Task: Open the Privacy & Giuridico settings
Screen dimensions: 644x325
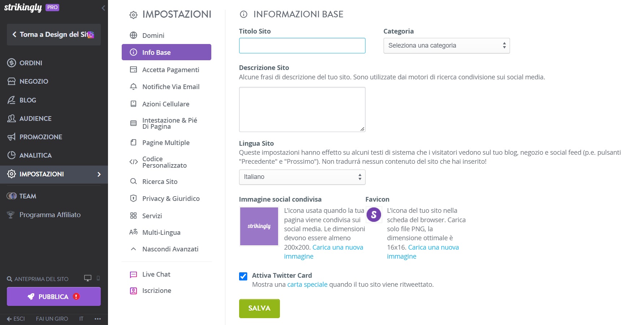Action: pyautogui.click(x=170, y=199)
